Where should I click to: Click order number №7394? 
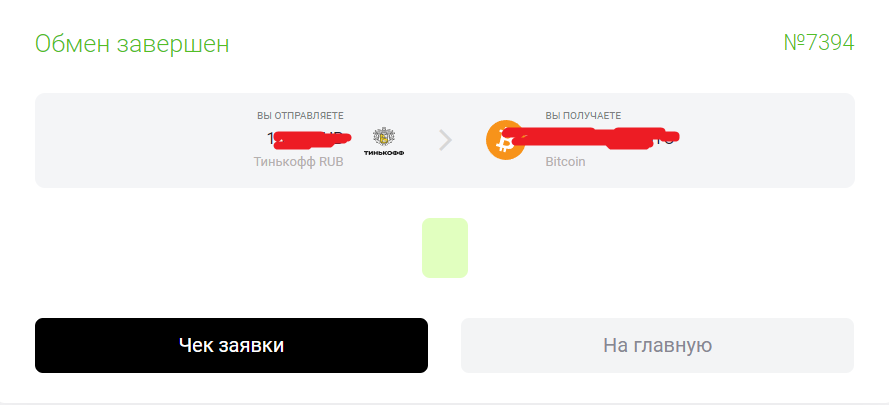point(819,43)
